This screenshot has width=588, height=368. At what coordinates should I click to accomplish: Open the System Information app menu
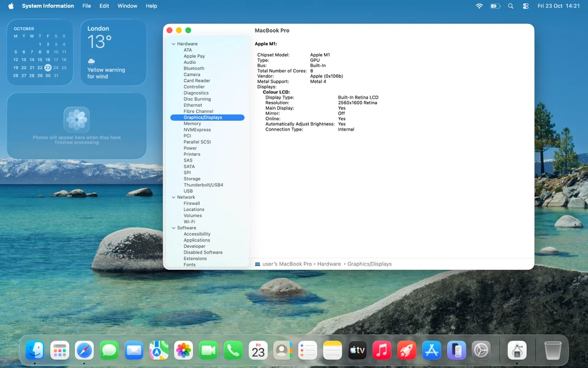(x=48, y=6)
